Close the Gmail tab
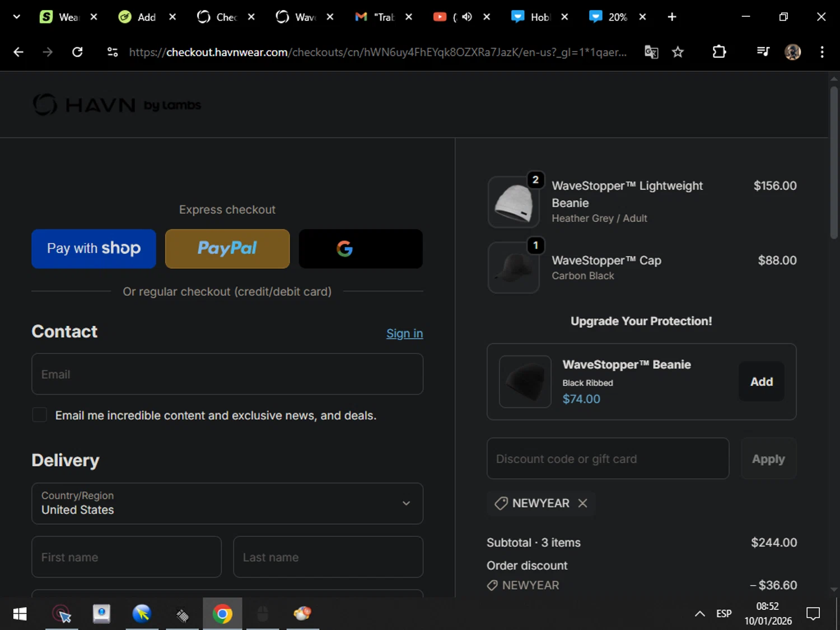The height and width of the screenshot is (630, 840). pos(409,17)
